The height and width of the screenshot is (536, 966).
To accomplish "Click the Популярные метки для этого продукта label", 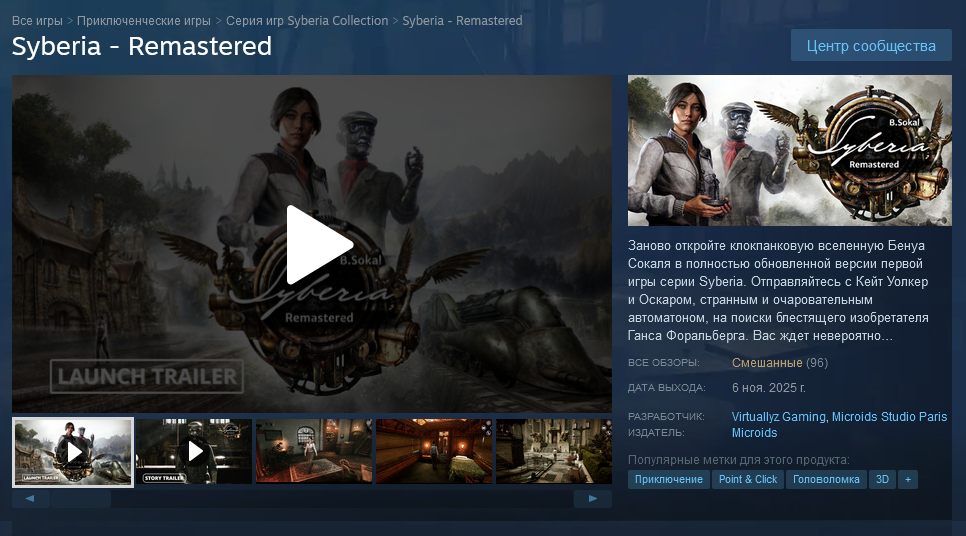I will (739, 460).
